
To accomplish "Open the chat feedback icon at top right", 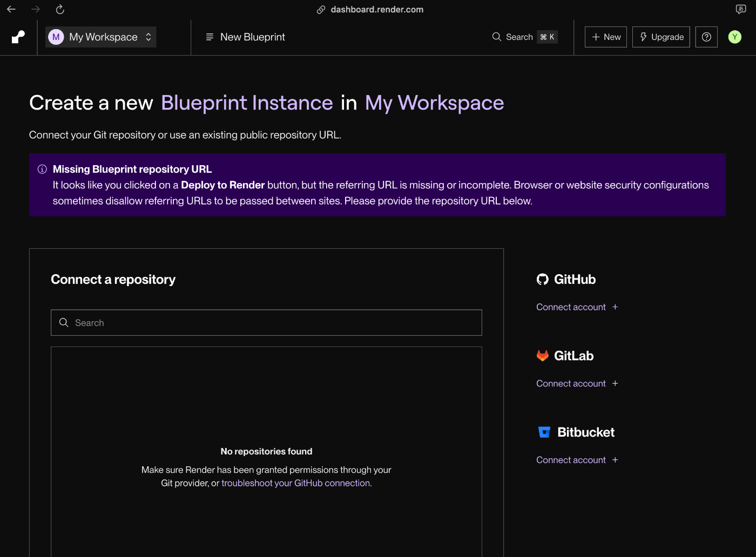I will point(741,9).
